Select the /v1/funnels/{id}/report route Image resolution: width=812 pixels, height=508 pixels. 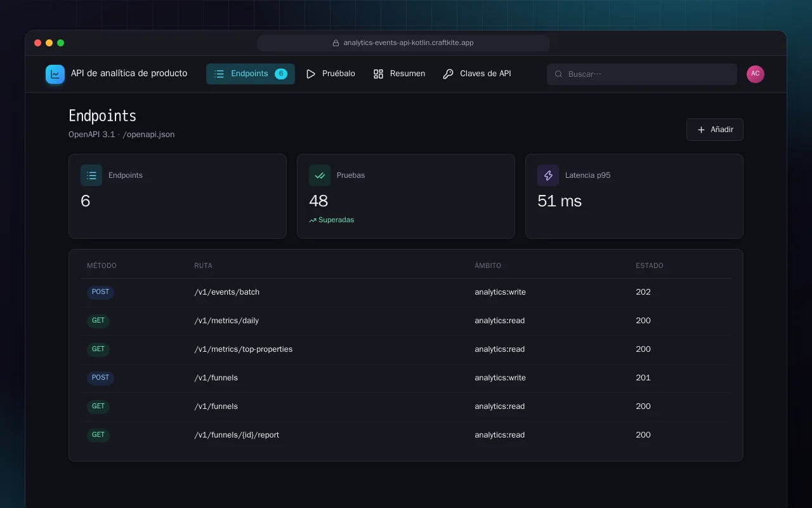click(237, 435)
